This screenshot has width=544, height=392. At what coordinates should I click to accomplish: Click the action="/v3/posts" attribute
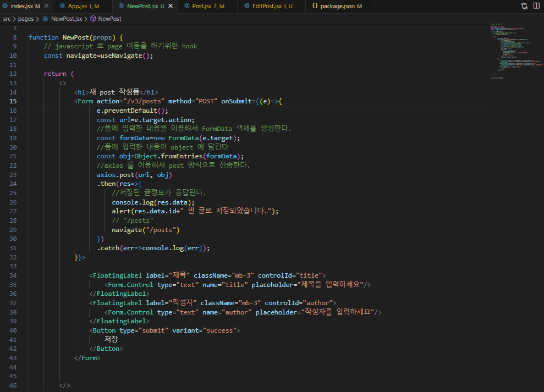[130, 101]
